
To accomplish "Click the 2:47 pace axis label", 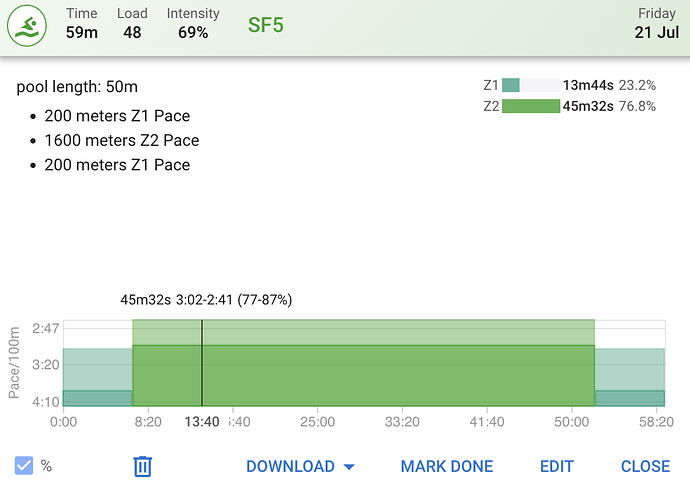I will [x=46, y=328].
